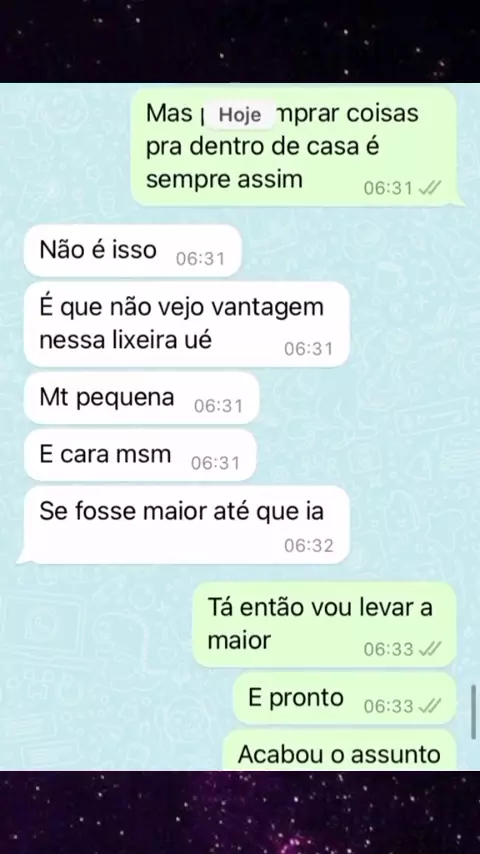Click the 06:31 timestamp beside 'E cara msm'
480x854 pixels.
pyautogui.click(x=215, y=463)
